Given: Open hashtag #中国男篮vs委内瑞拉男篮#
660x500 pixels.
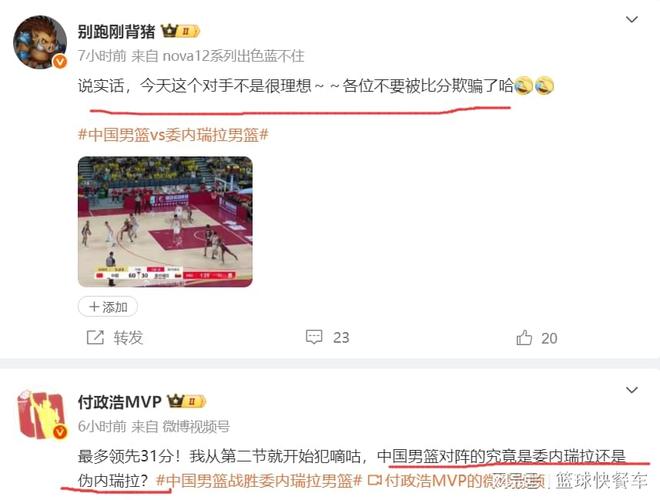Looking at the screenshot, I should point(173,135).
